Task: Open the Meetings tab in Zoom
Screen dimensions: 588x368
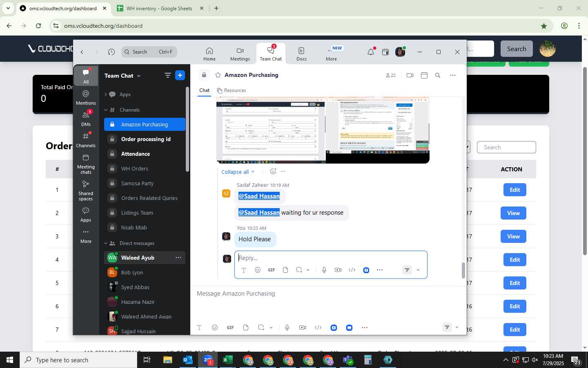Action: click(x=240, y=54)
